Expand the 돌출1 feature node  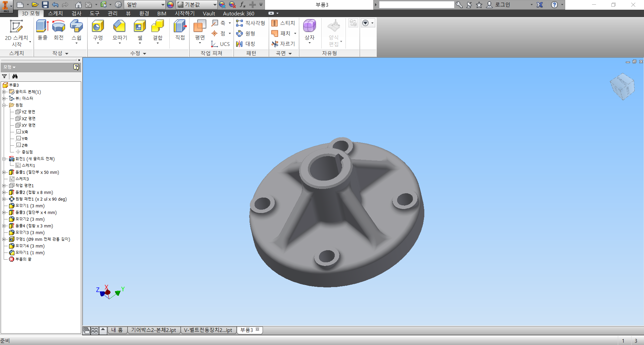tap(4, 172)
